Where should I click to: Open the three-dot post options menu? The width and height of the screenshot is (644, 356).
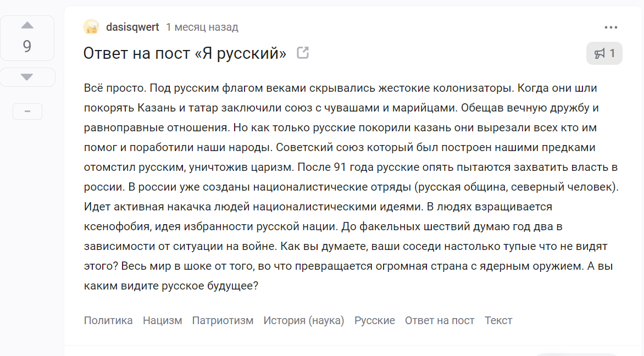(x=610, y=27)
